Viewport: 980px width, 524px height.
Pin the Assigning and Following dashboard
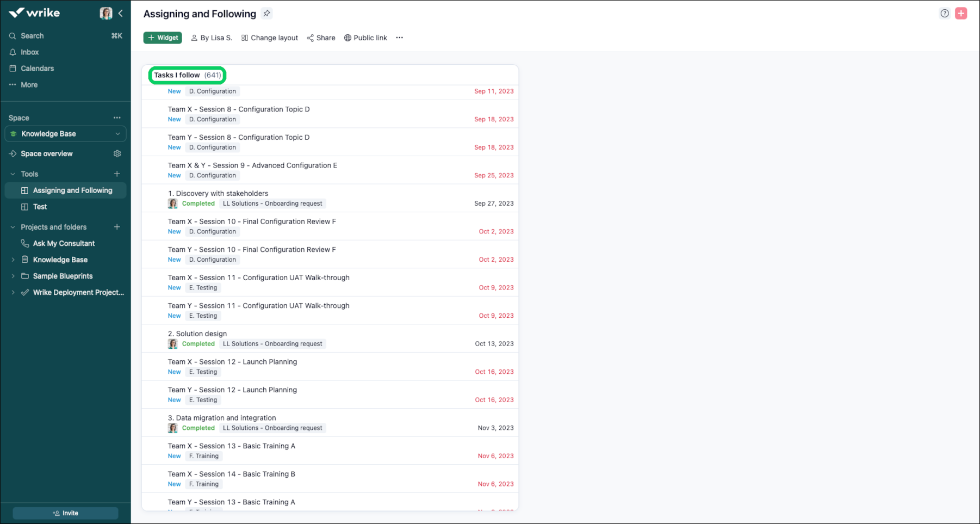pyautogui.click(x=266, y=14)
